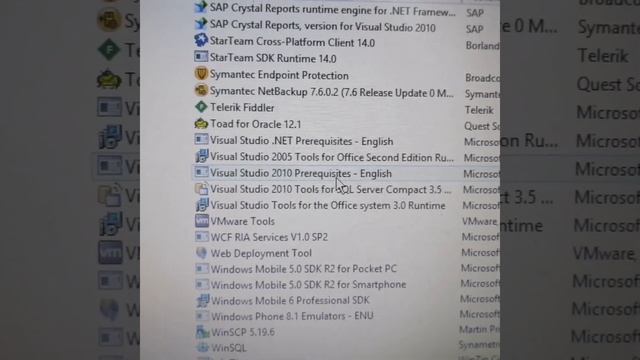The height and width of the screenshot is (360, 640).
Task: Click the Symantec Endpoint Protection shield icon
Action: click(x=201, y=74)
